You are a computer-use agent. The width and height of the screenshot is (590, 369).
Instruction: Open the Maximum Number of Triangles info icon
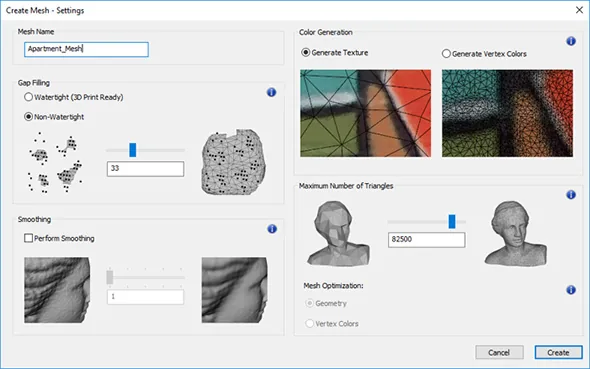pos(571,194)
